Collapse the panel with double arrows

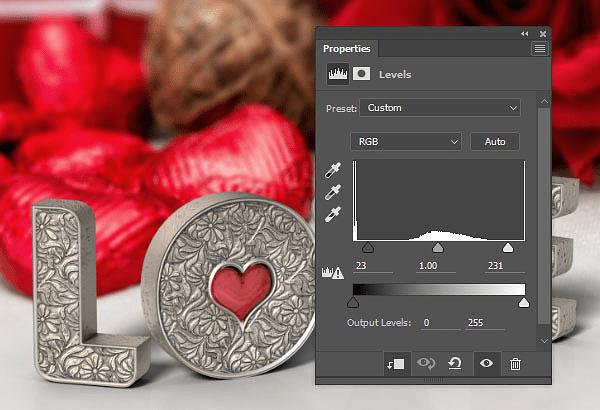(525, 34)
